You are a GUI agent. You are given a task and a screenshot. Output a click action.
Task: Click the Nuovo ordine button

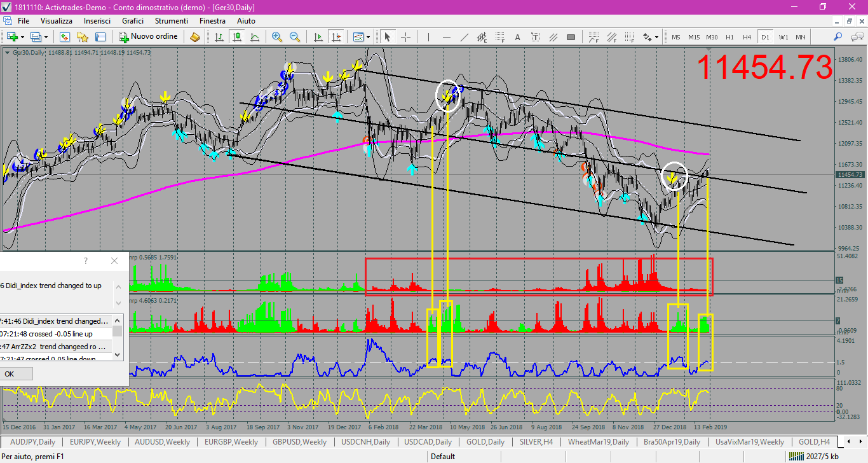[x=149, y=37]
